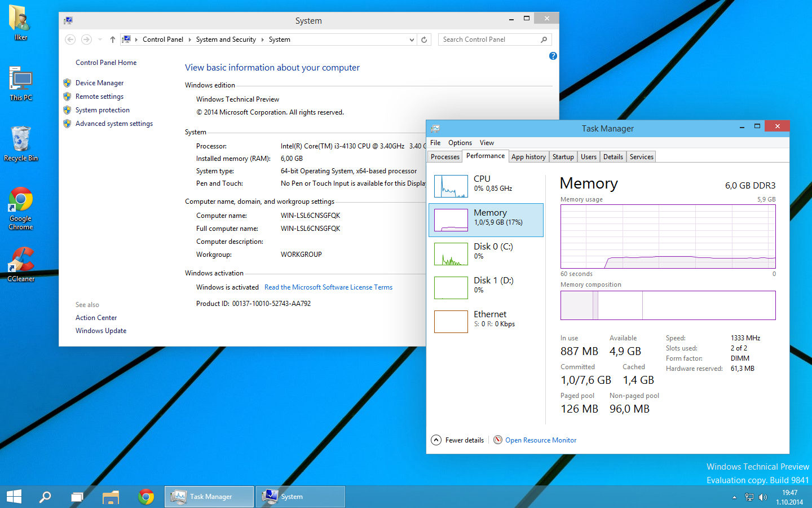Select Disk 1 (D:) performance item
The width and height of the screenshot is (812, 508).
pyautogui.click(x=486, y=288)
